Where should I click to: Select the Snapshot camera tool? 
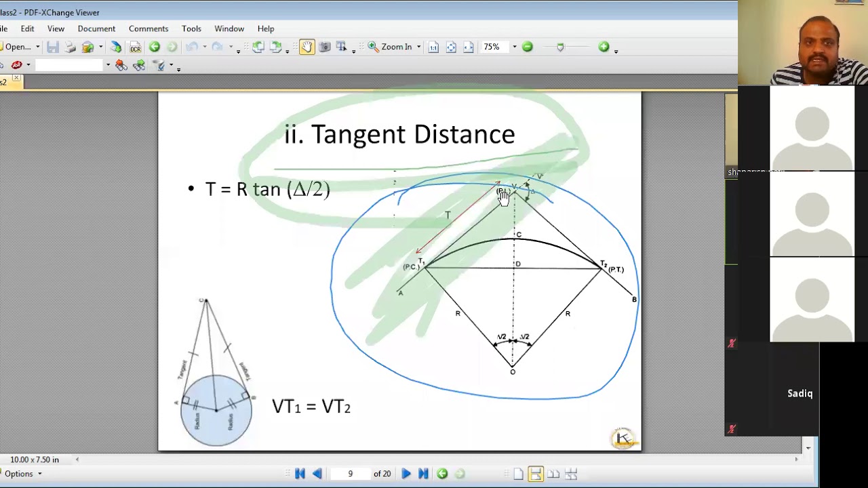(324, 47)
